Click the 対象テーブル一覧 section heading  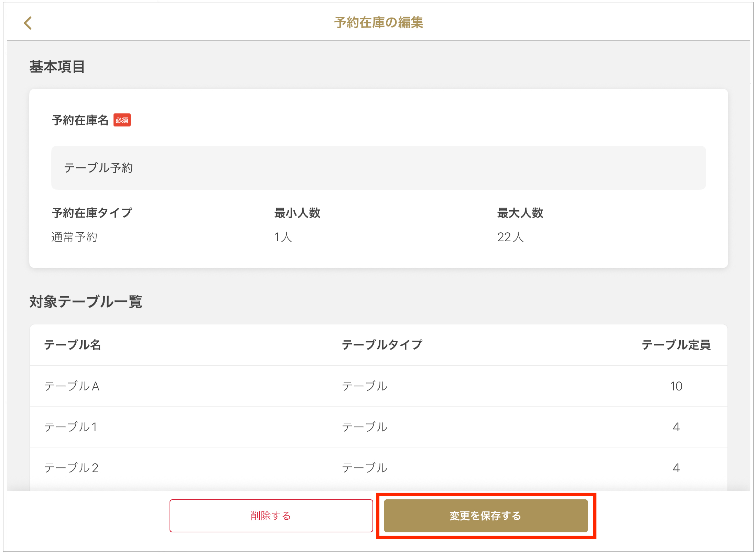click(86, 301)
